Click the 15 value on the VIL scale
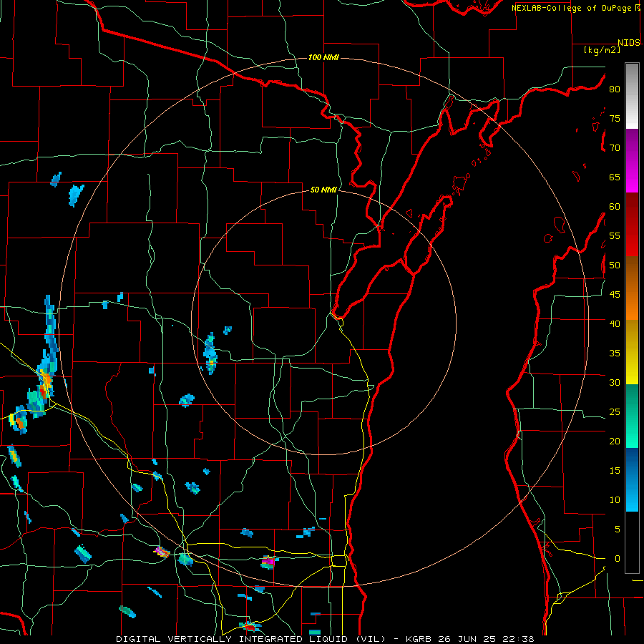The image size is (644, 644). click(x=615, y=471)
